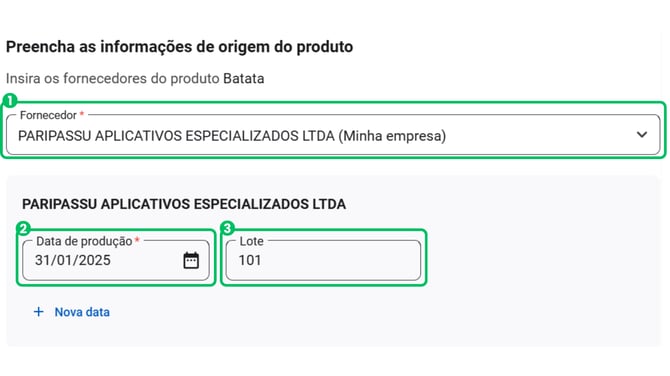Click the green step badge number 1

click(10, 101)
